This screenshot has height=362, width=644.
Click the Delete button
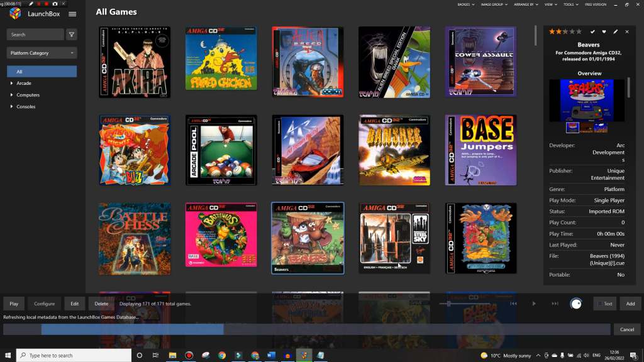click(x=101, y=304)
